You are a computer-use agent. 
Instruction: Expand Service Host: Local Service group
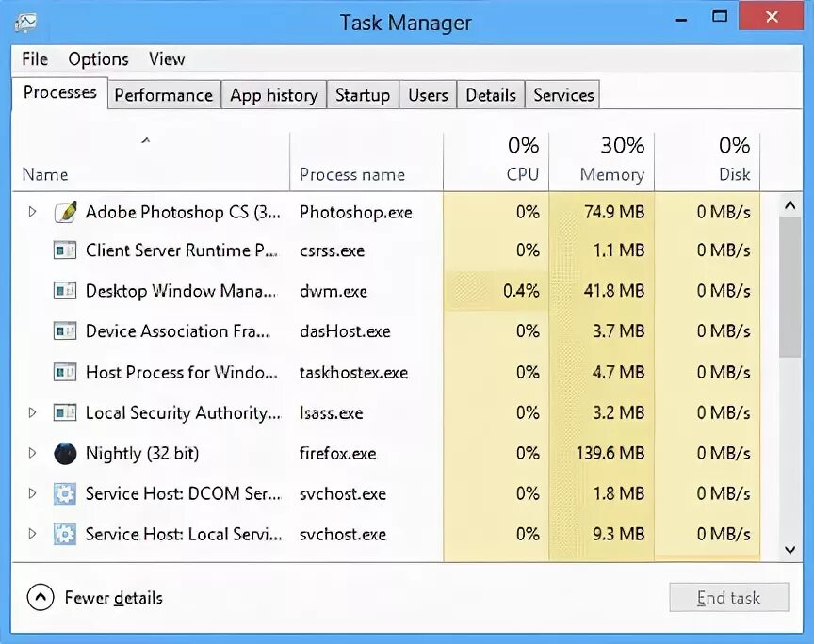pyautogui.click(x=32, y=534)
